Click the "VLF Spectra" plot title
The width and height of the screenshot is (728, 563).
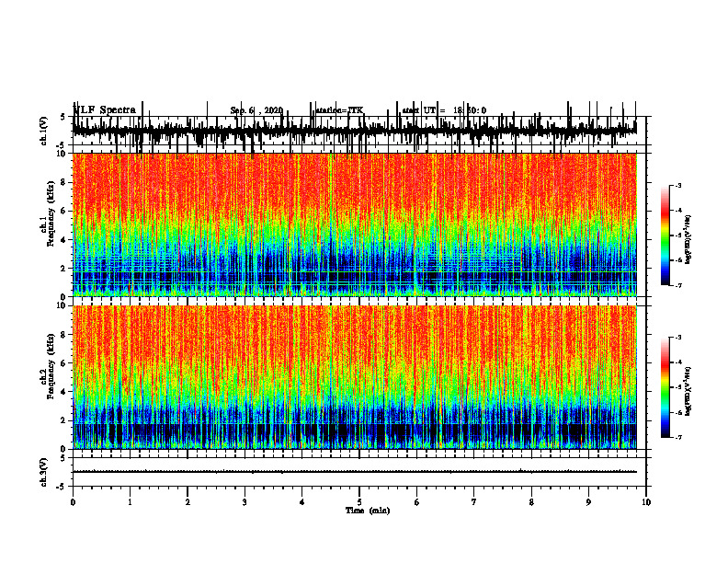[x=105, y=110]
